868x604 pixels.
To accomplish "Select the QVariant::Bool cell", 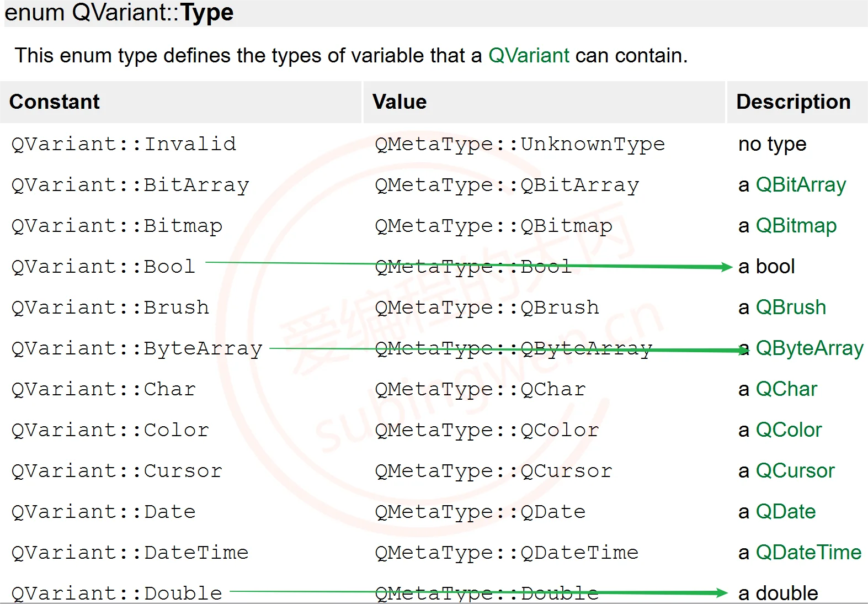I will coord(103,267).
